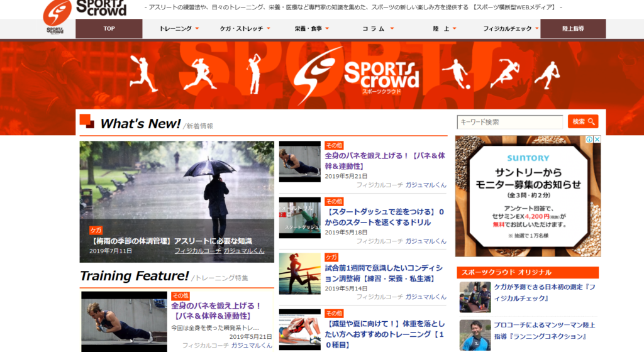Click 【梅雨の季節の体調管理】 article title
This screenshot has width=644, height=352.
(x=171, y=241)
